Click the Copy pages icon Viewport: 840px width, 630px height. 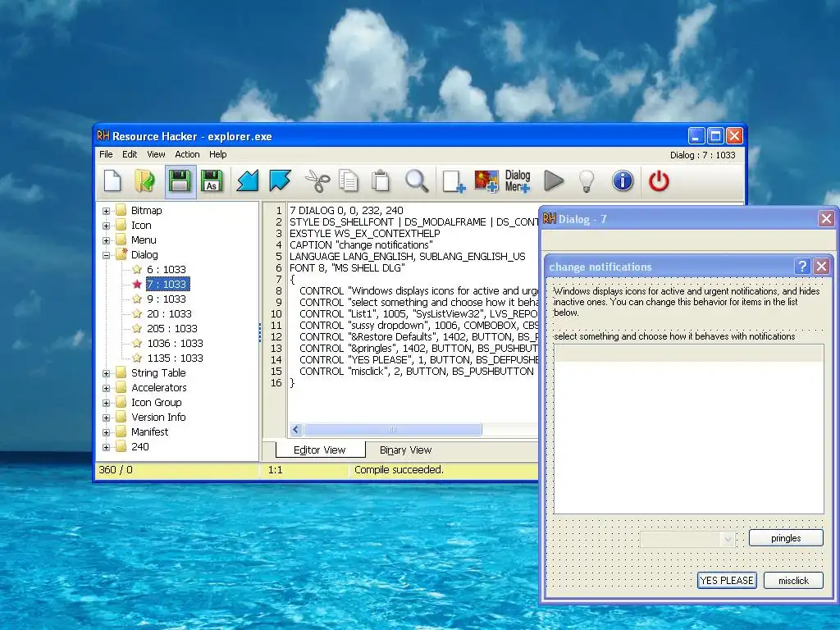pos(349,181)
